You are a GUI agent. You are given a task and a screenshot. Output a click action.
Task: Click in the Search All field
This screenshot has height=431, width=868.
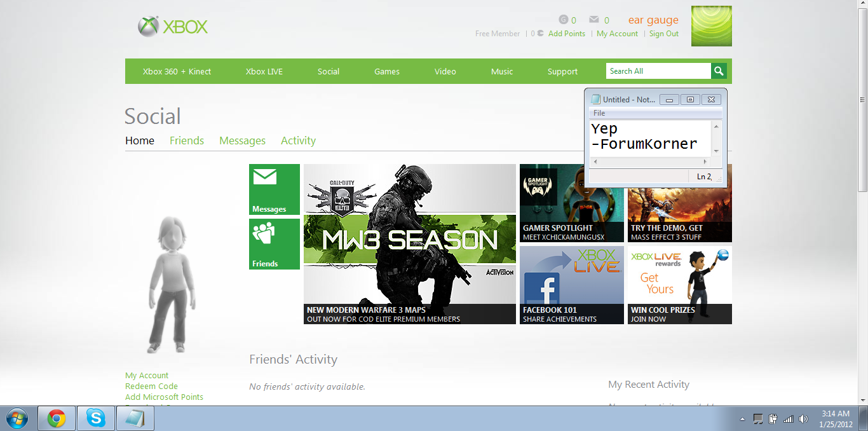pos(658,71)
